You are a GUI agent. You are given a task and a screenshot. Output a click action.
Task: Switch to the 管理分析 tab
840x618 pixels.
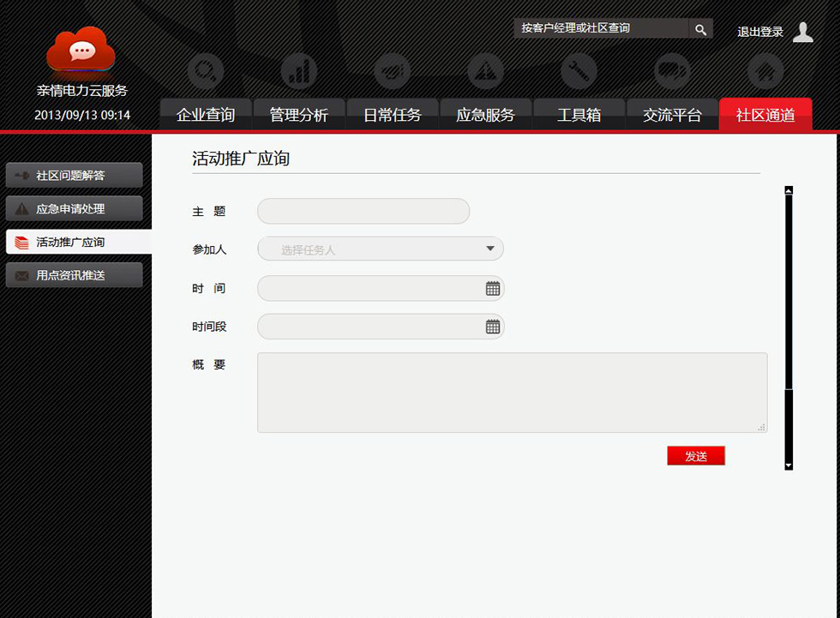(299, 114)
